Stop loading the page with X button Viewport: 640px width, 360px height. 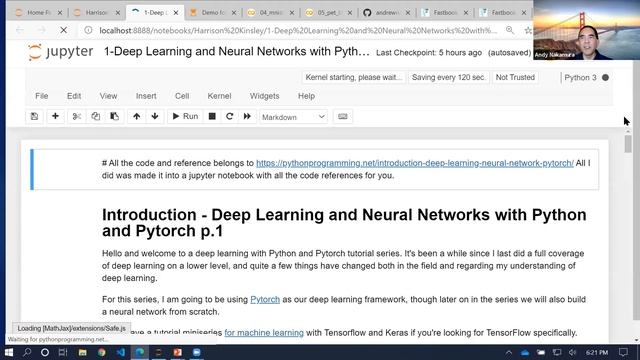click(63, 30)
